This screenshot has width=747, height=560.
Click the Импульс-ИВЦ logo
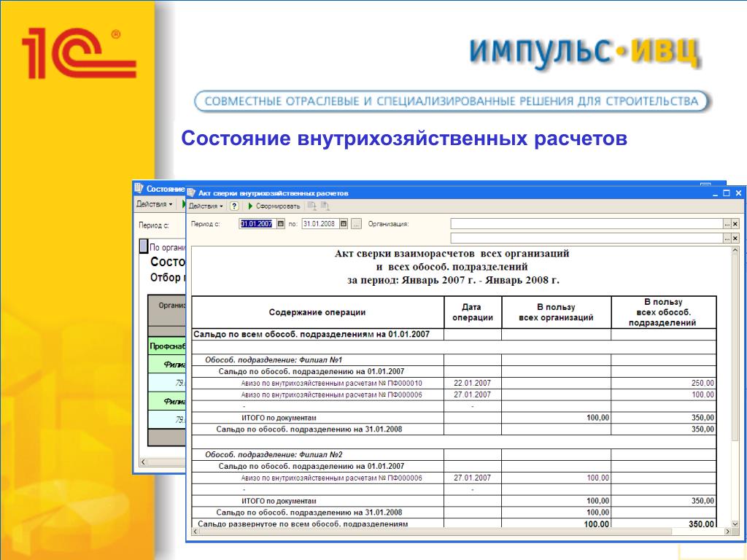(x=586, y=52)
